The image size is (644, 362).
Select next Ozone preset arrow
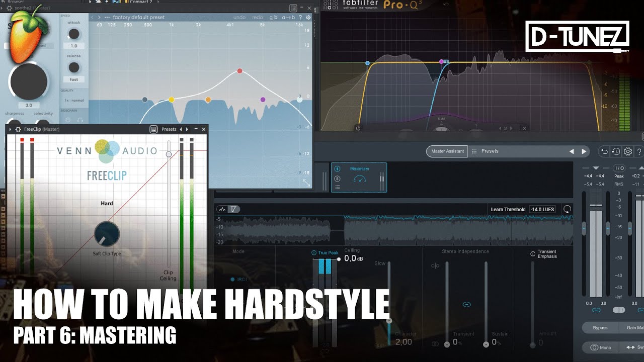584,151
